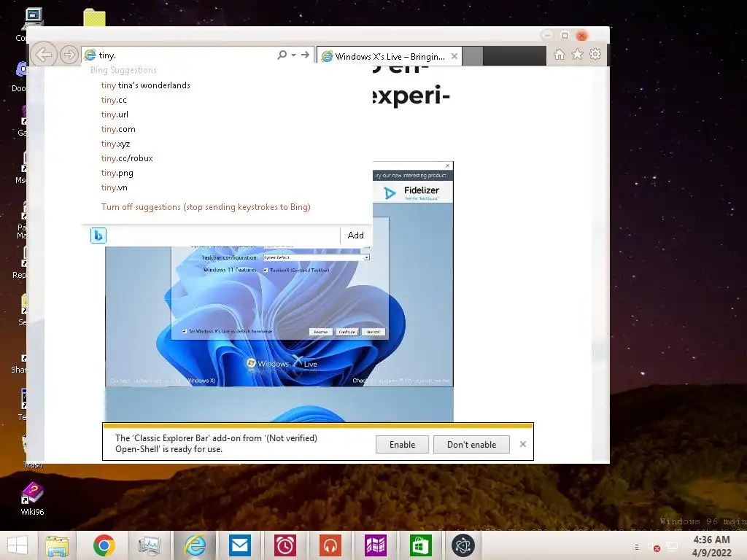Click Internet Explorer taskbar icon
Screen dimensions: 747x560
(x=195, y=545)
